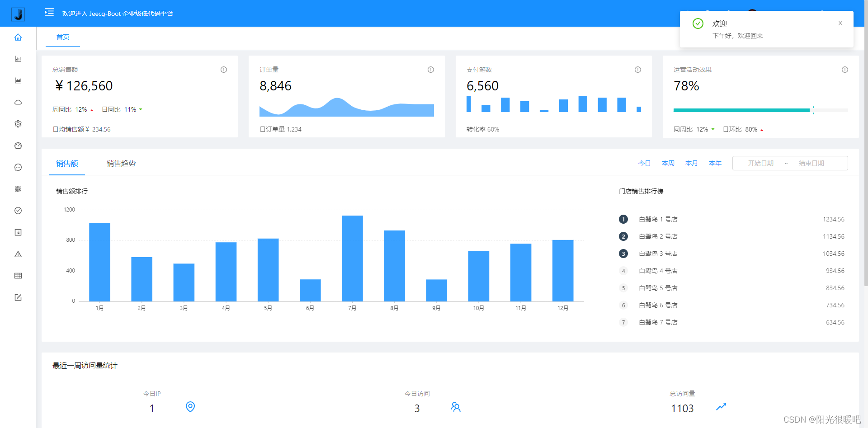Open the dashboard gauge sidebar icon
This screenshot has height=428, width=868.
pyautogui.click(x=18, y=146)
